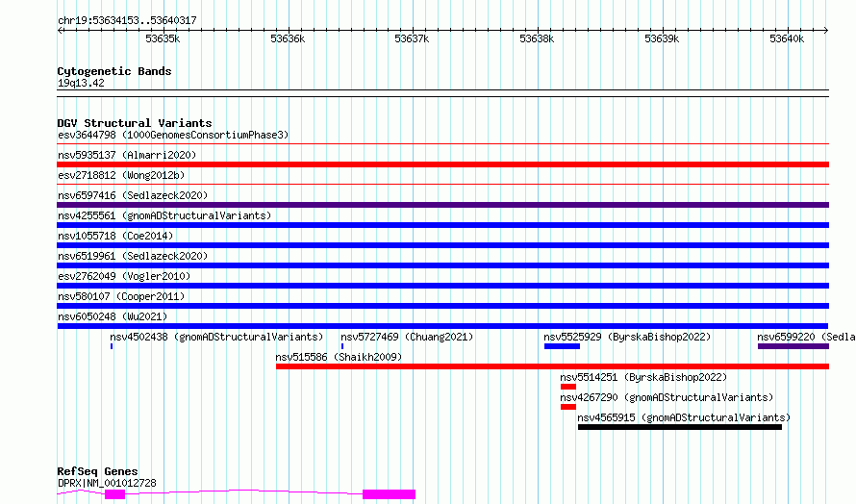Click the 53637k ruler label

click(413, 38)
